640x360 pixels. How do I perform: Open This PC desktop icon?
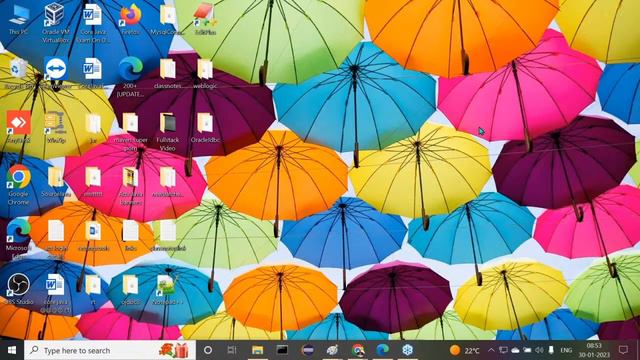point(18,19)
